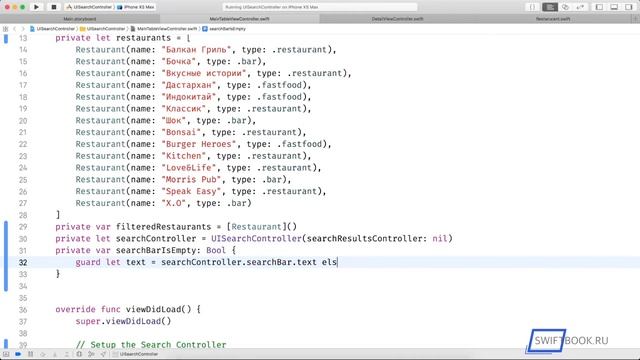Open searchBarIsEmpty symbol in jump bar

(x=224, y=29)
